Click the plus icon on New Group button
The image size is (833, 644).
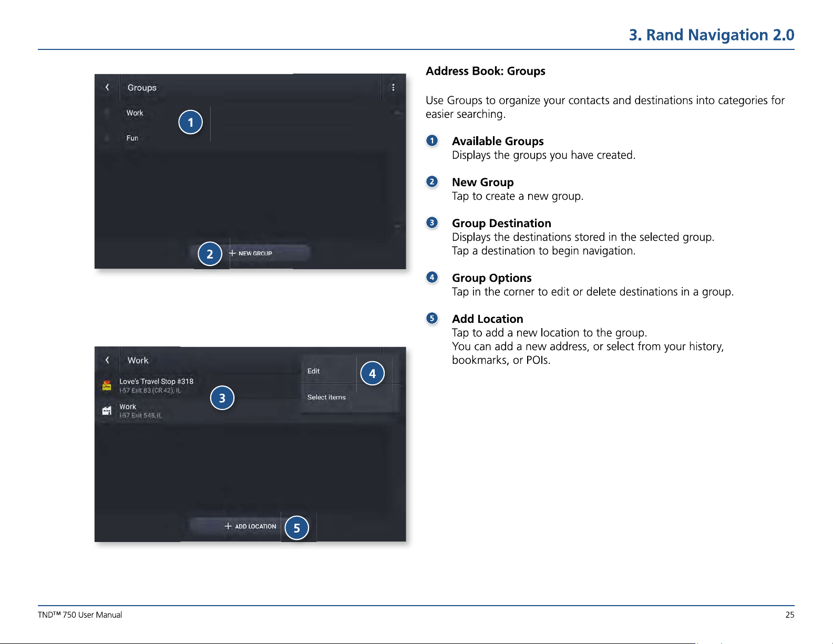click(x=232, y=253)
